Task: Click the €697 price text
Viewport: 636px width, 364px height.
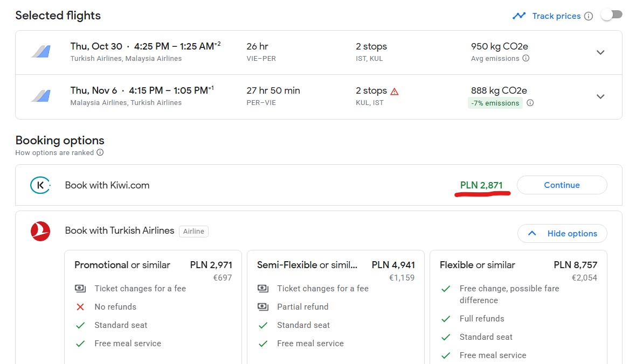Action: tap(222, 278)
